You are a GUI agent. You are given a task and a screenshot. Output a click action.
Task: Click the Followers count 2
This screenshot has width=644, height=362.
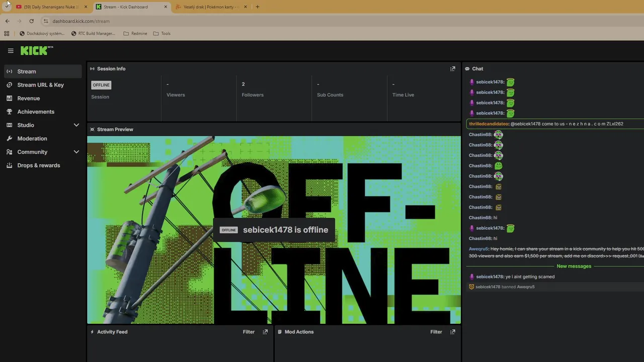[x=243, y=84]
